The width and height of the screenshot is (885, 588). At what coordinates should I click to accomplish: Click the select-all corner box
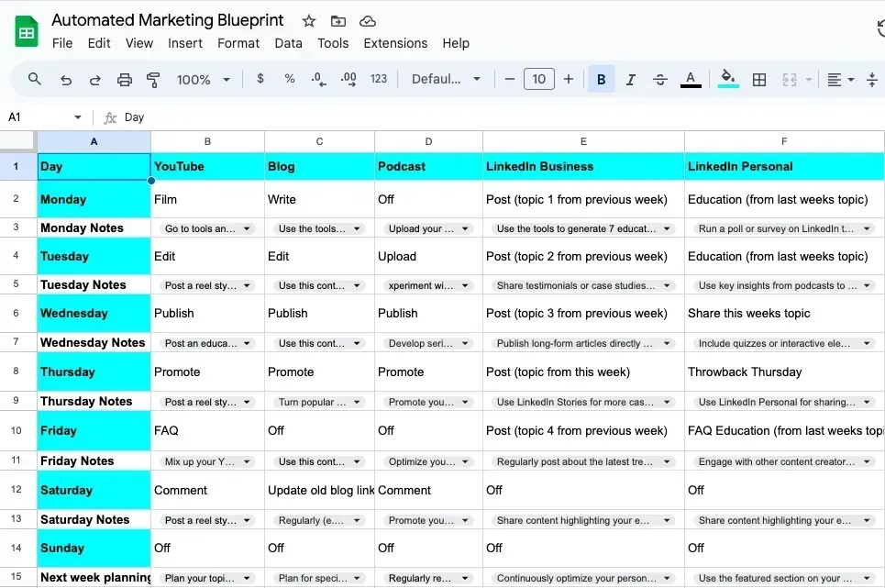coord(18,141)
